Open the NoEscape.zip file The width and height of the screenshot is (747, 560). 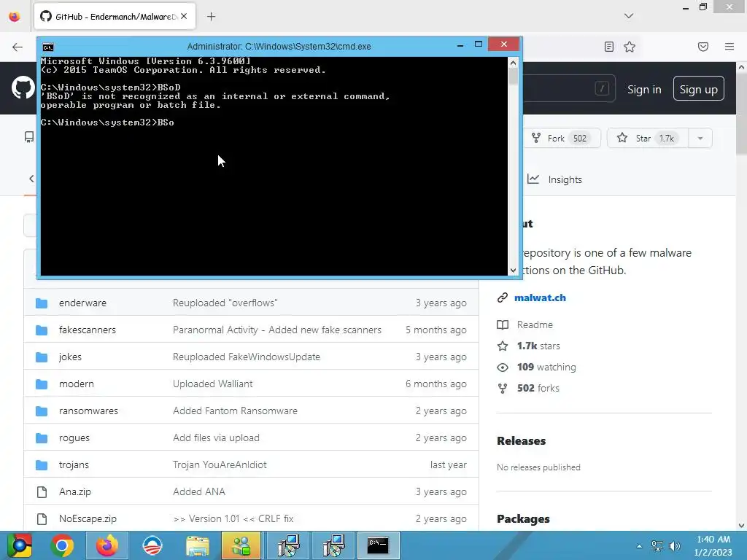coord(88,518)
